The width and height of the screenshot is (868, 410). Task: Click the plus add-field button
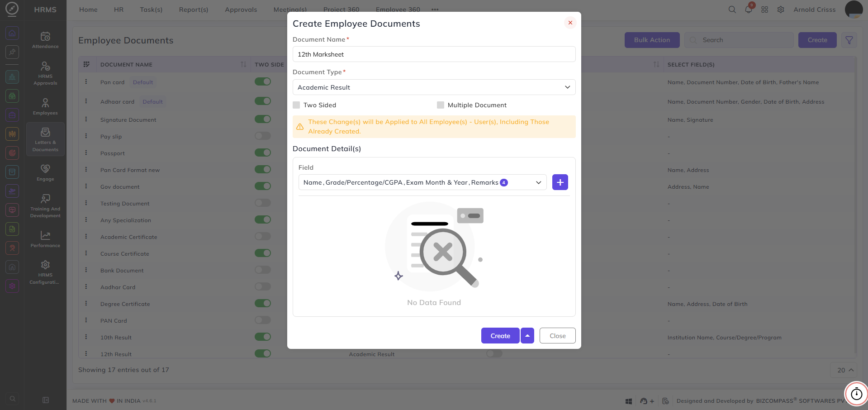(x=560, y=182)
